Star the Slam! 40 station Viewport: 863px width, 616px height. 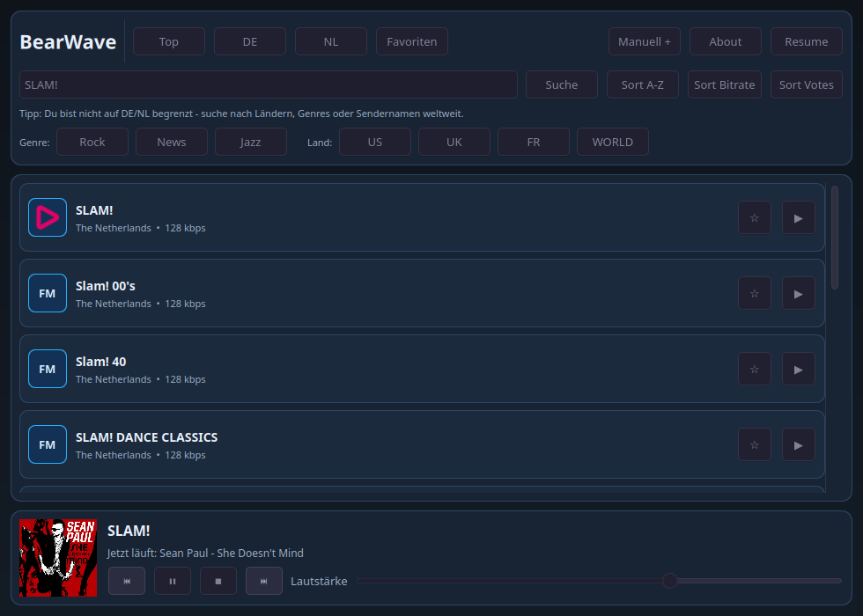point(755,369)
